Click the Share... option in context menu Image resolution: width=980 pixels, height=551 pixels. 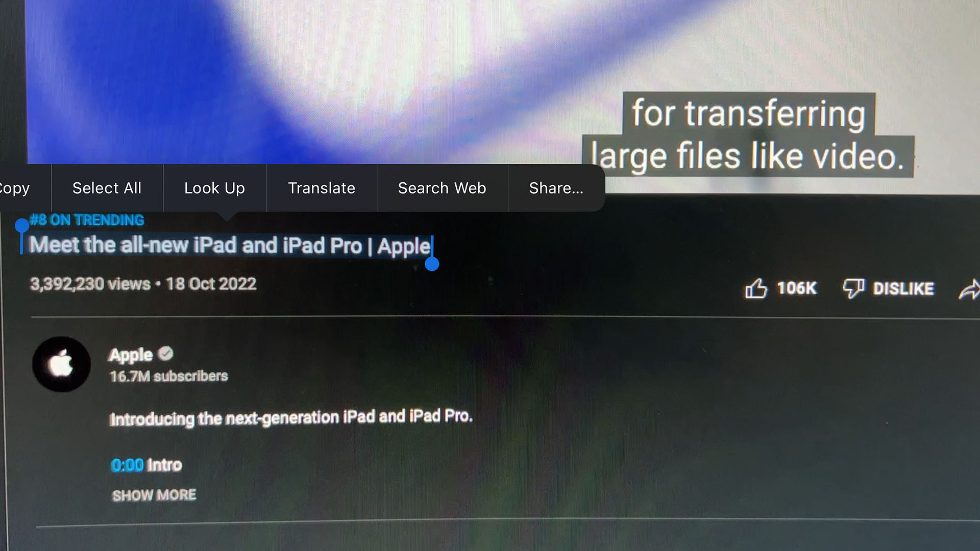tap(556, 188)
